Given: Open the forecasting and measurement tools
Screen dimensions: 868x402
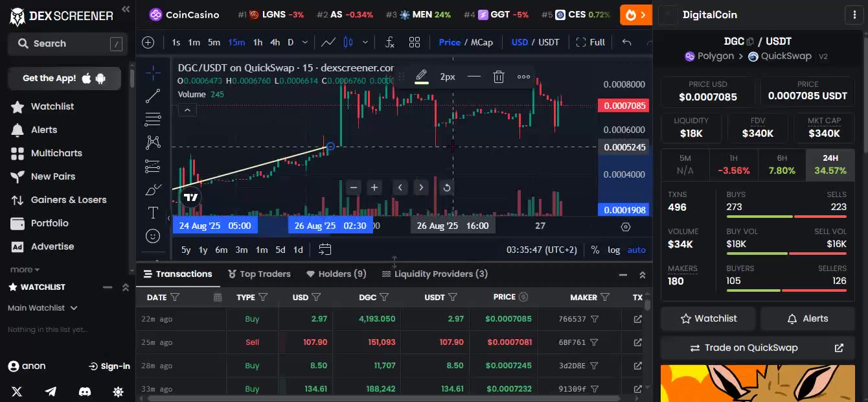Looking at the screenshot, I should coord(153,165).
